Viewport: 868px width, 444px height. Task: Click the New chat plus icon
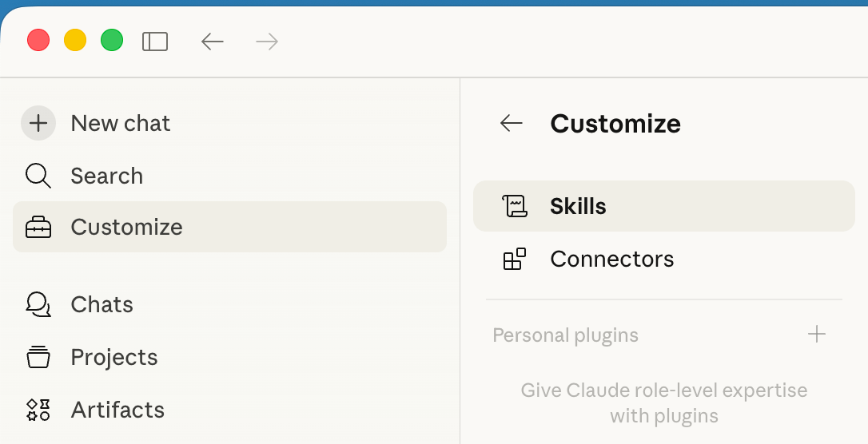pyautogui.click(x=38, y=123)
